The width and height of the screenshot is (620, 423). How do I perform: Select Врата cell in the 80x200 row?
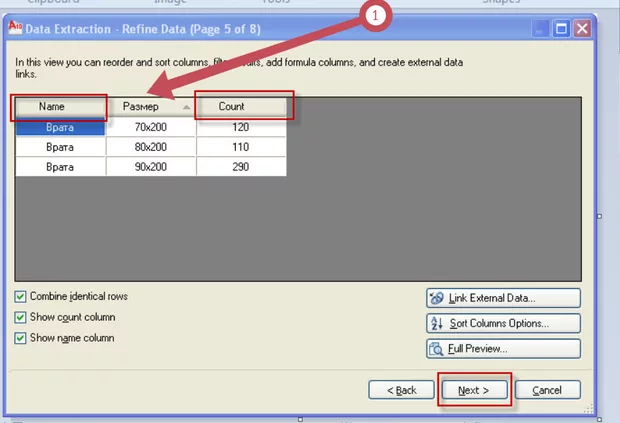(x=60, y=147)
